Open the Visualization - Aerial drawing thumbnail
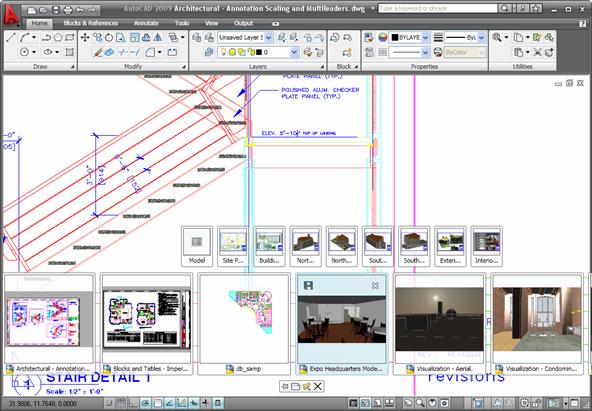Screen dimensions: 592x411 [x=439, y=324]
